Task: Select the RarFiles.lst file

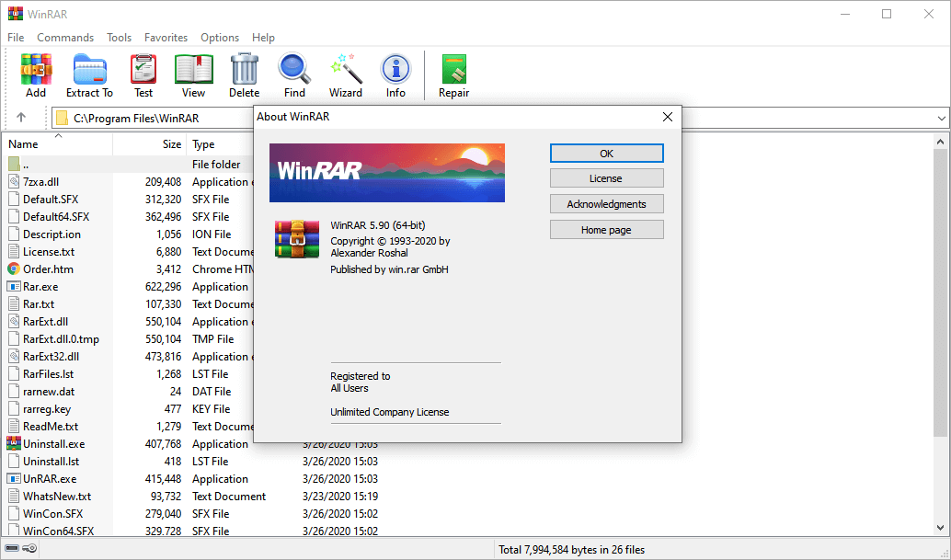Action: click(49, 374)
